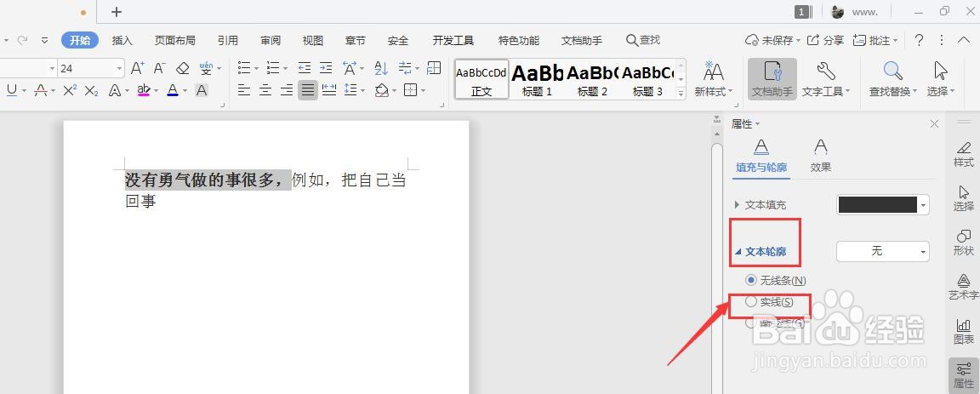Decrease font size with the A- icon
The image size is (980, 394).
[x=160, y=67]
